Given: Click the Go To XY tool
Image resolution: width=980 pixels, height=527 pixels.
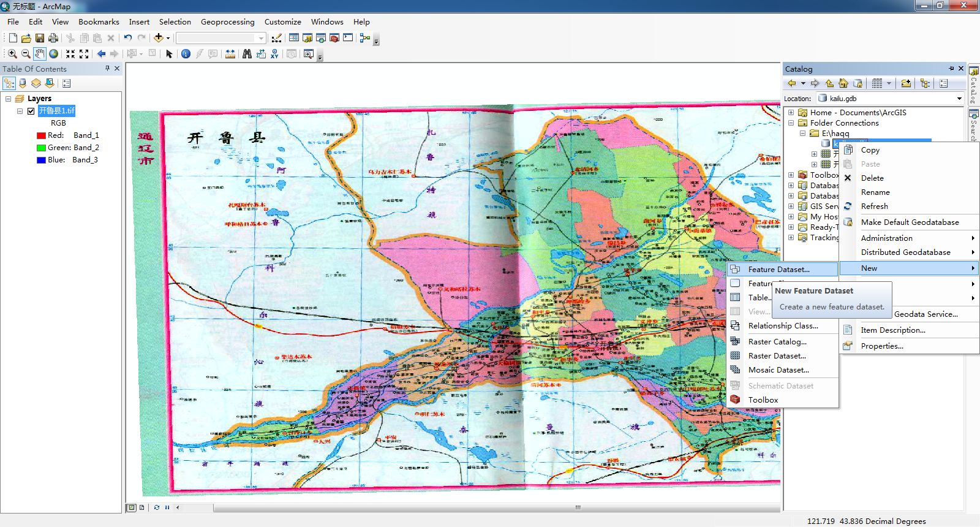Looking at the screenshot, I should [x=274, y=54].
